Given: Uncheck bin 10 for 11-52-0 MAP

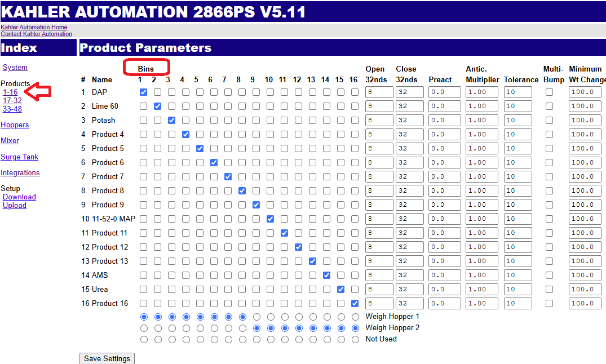Looking at the screenshot, I should (x=270, y=219).
